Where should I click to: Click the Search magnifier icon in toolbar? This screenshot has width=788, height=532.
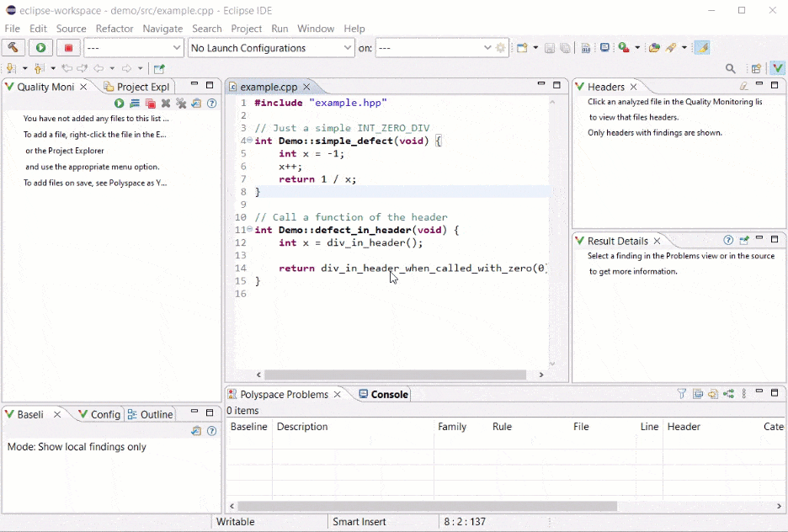[x=730, y=67]
